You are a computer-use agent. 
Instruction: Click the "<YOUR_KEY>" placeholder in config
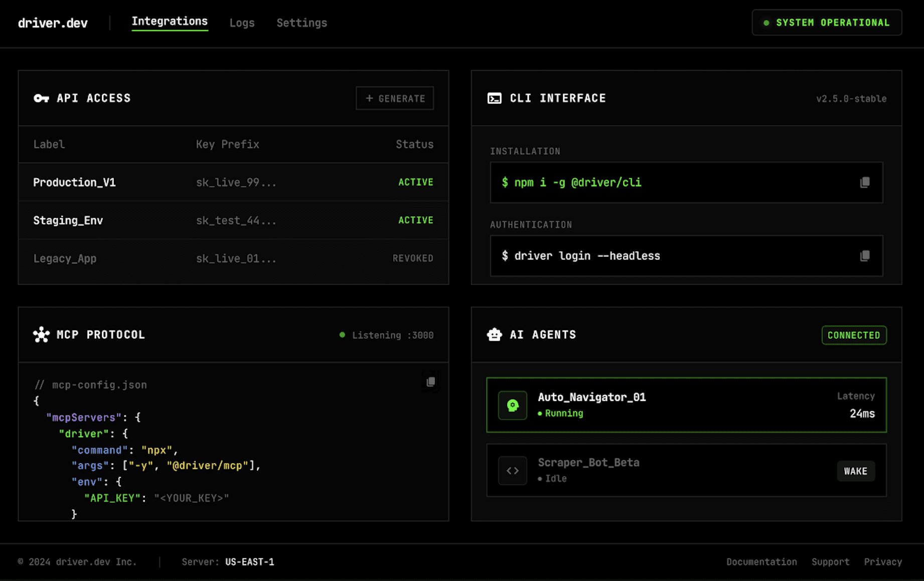(192, 498)
